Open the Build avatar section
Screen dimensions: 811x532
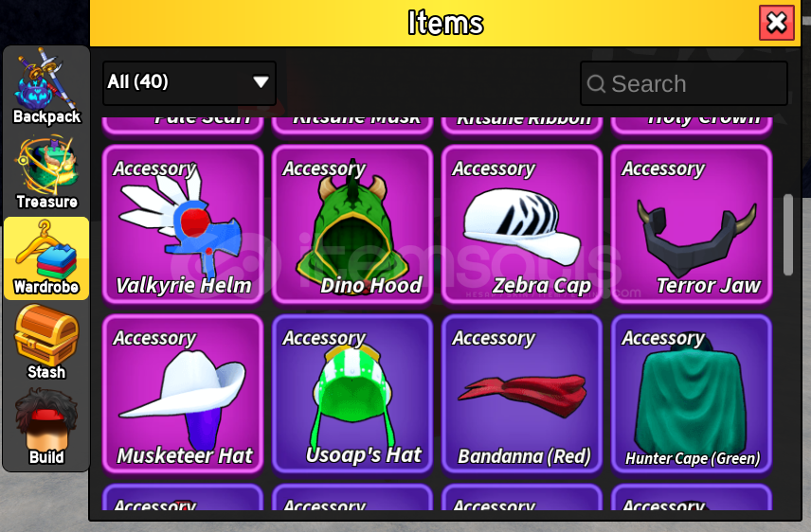pyautogui.click(x=46, y=428)
